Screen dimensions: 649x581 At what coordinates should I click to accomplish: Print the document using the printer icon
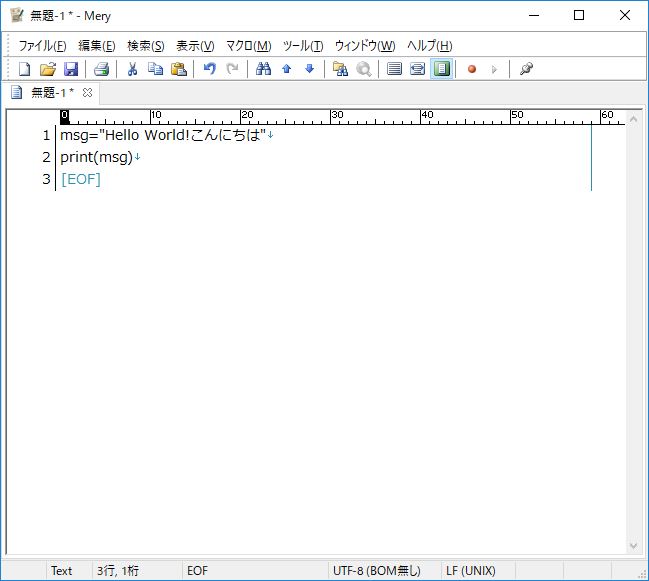101,69
